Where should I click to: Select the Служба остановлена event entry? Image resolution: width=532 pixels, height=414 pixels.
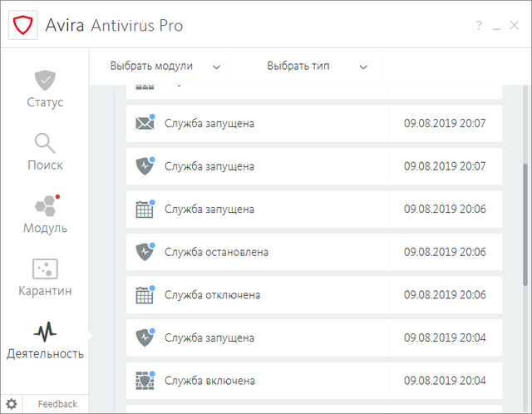(x=314, y=252)
